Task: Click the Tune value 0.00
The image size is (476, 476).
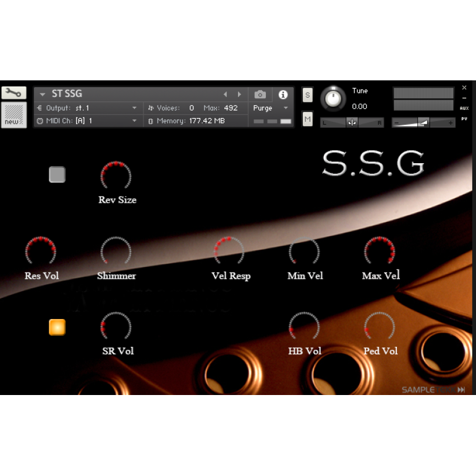Action: pyautogui.click(x=359, y=106)
